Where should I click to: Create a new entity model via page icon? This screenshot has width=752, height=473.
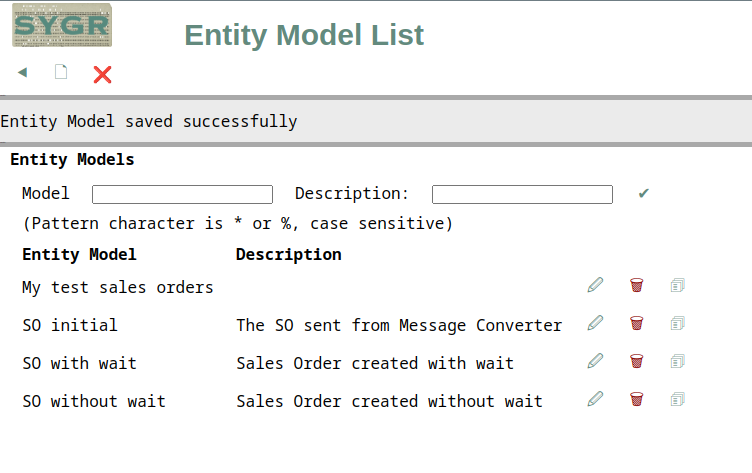tap(61, 72)
